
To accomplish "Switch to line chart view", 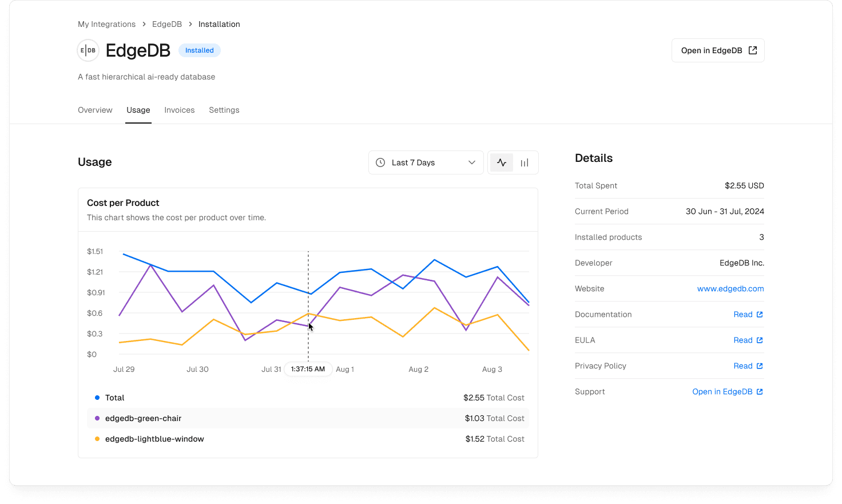I will [x=502, y=162].
